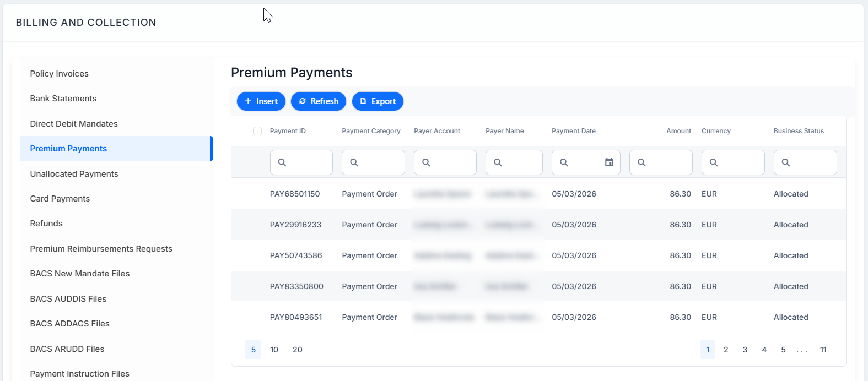This screenshot has height=381, width=868.
Task: Navigate to page 2 of payments
Action: click(x=726, y=350)
